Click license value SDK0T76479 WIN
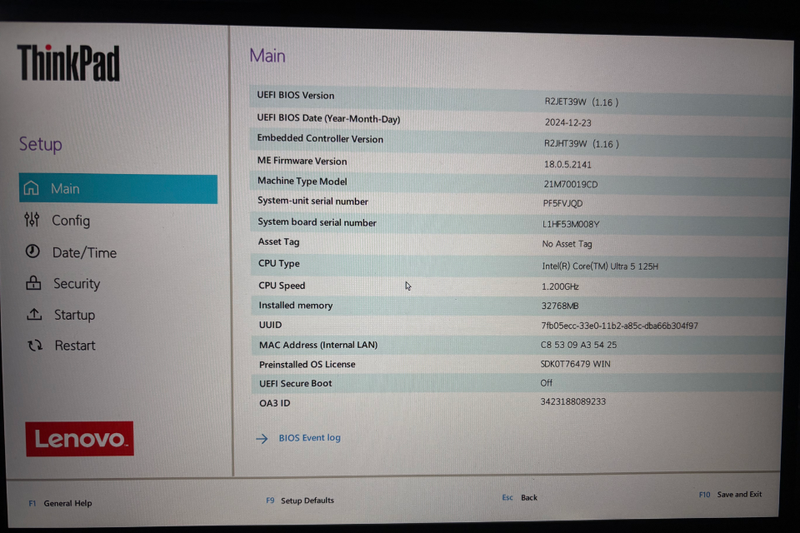 (576, 364)
